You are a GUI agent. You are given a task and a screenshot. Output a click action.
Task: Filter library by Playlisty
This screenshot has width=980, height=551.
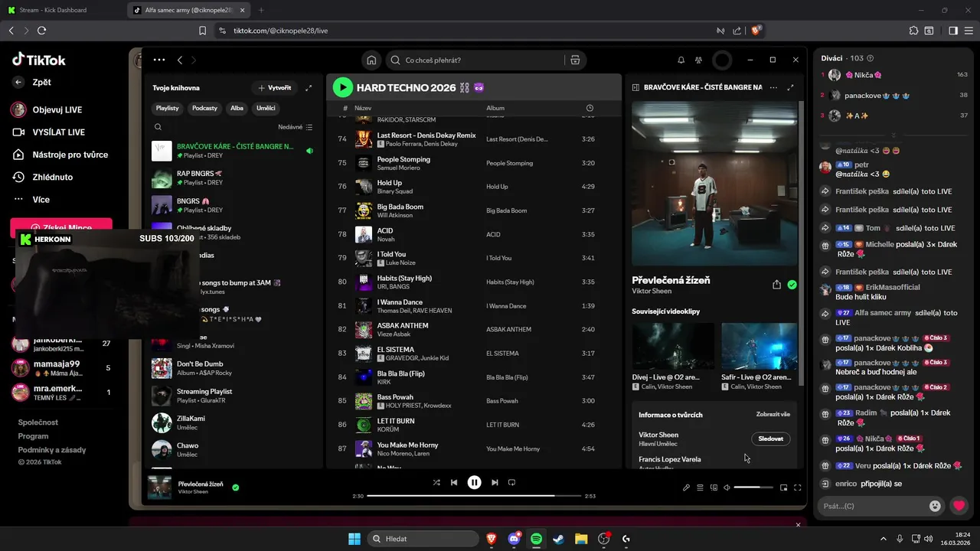click(x=167, y=108)
